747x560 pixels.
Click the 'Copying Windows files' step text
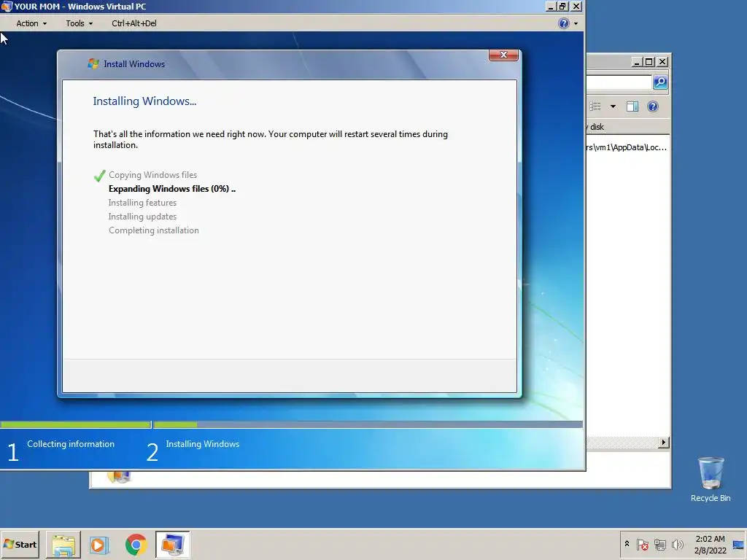(x=153, y=175)
